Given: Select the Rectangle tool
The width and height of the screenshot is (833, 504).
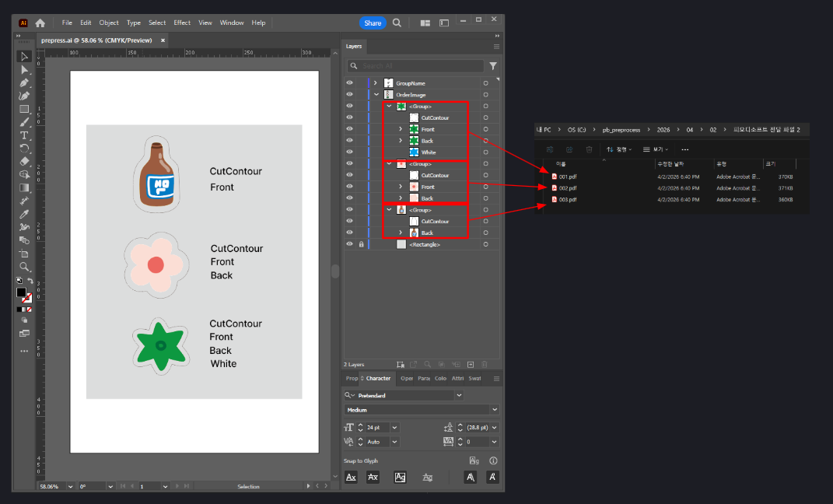Looking at the screenshot, I should coord(24,109).
